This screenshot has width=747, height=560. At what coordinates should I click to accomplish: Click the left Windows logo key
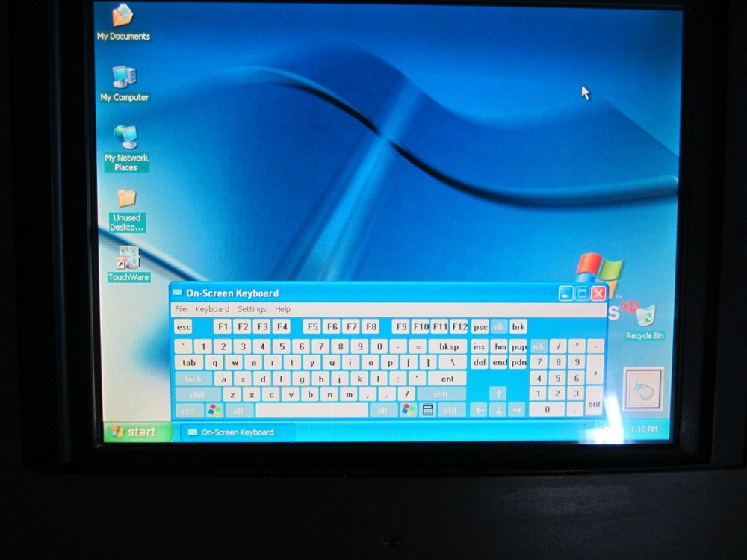pos(215,410)
